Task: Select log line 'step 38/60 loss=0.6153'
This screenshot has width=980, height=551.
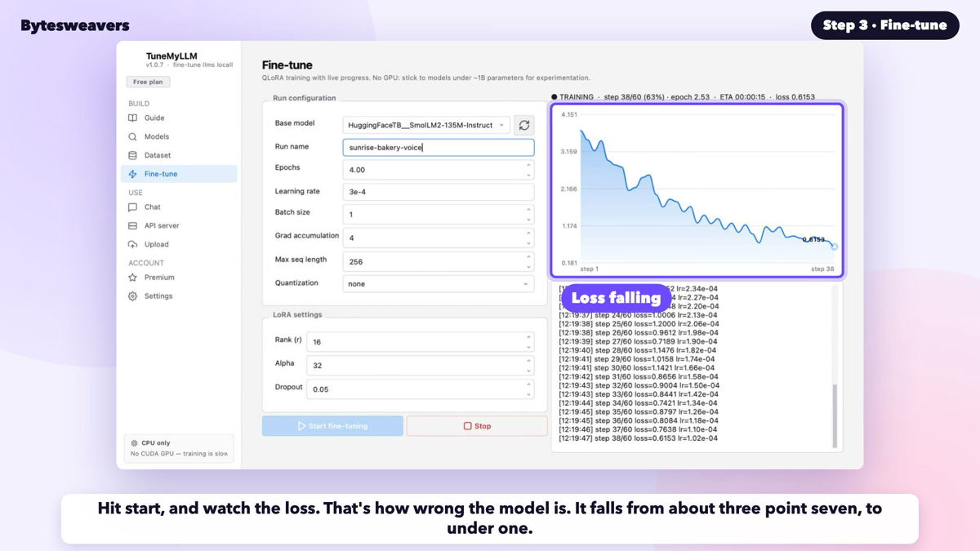Action: point(638,438)
